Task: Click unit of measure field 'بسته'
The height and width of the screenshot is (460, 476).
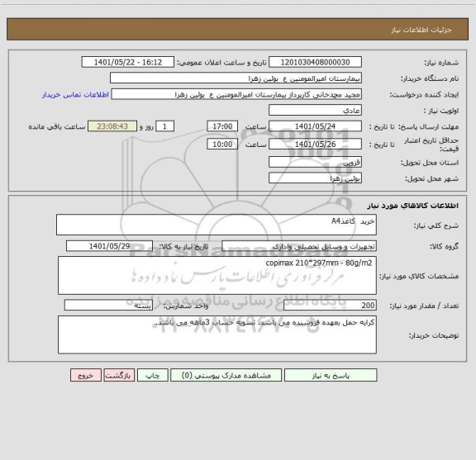Action: click(x=108, y=306)
